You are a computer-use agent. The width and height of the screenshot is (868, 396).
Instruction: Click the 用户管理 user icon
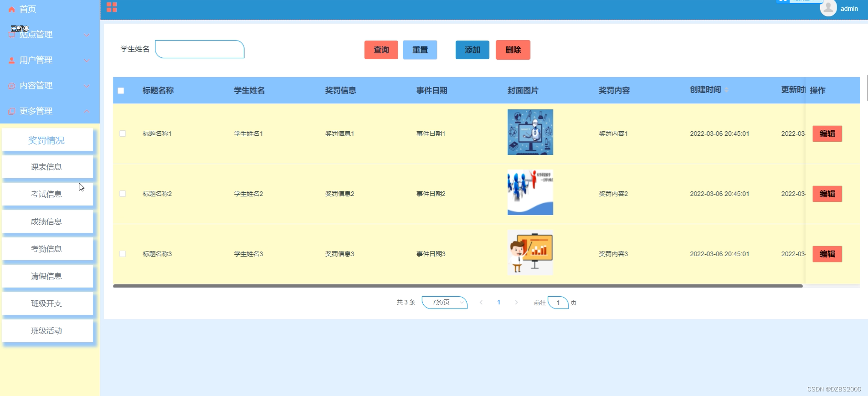pyautogui.click(x=12, y=60)
